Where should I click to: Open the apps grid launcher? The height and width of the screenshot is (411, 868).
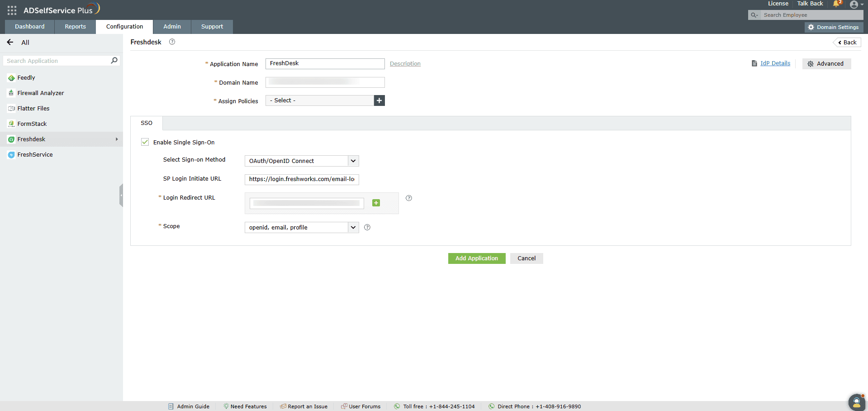pos(11,10)
